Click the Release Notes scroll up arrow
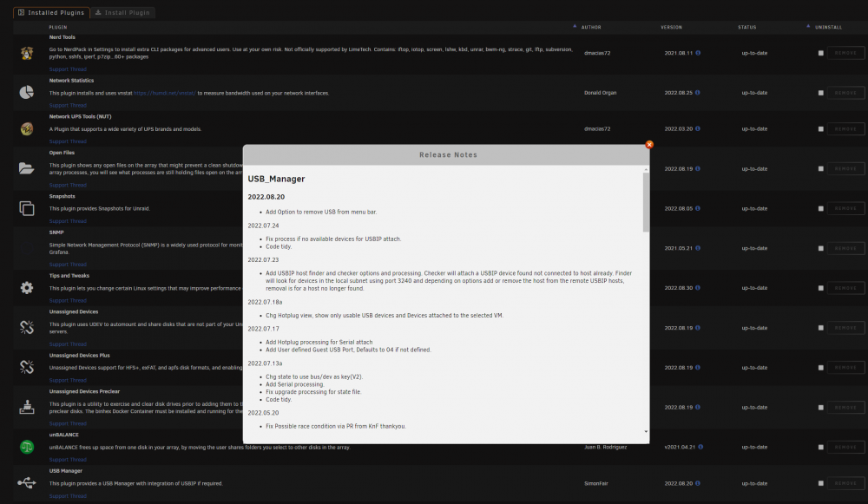The height and width of the screenshot is (504, 868). 646,169
